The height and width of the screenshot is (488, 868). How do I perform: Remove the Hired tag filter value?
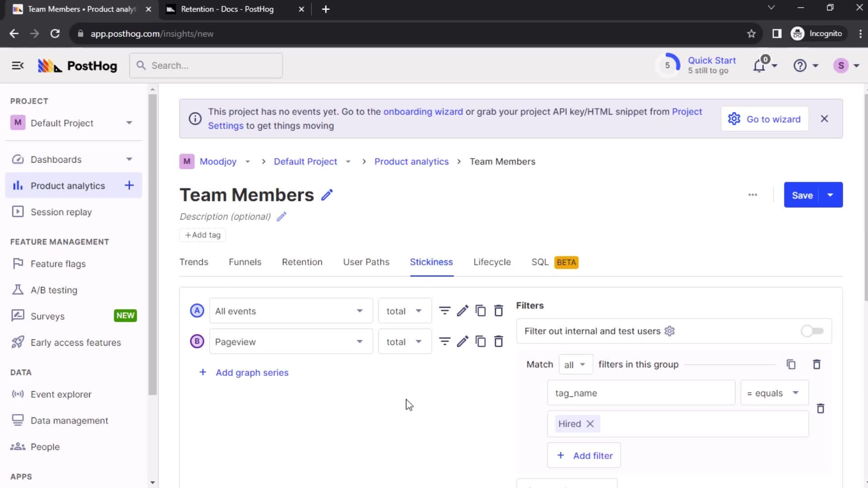coord(590,424)
